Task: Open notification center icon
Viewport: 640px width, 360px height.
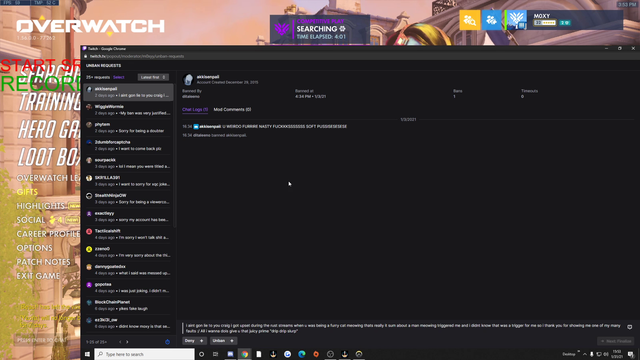Action: point(631,354)
